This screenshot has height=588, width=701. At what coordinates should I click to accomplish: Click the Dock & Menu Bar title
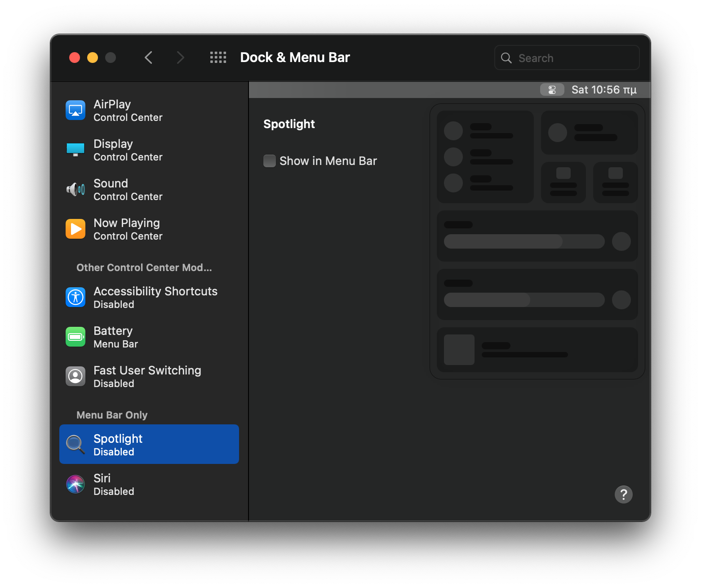pyautogui.click(x=295, y=58)
